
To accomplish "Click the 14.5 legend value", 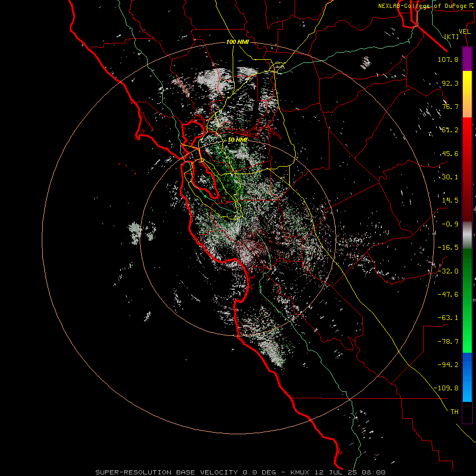I will 450,200.
